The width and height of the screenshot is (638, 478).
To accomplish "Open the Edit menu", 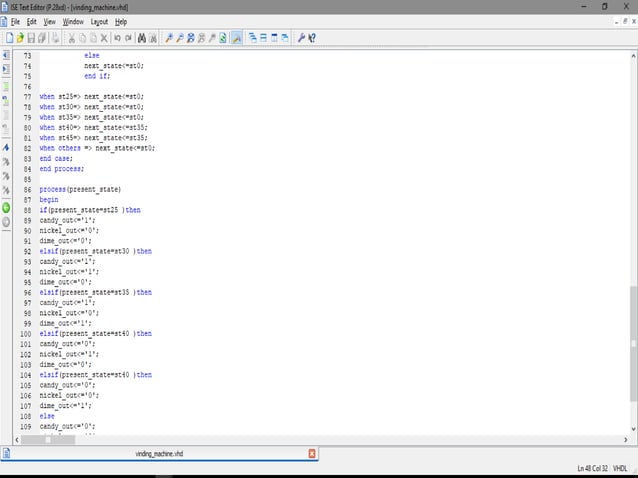I will pyautogui.click(x=32, y=21).
